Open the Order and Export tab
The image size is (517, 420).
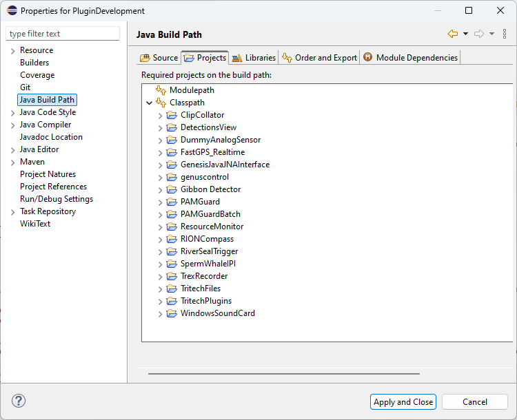(x=320, y=58)
